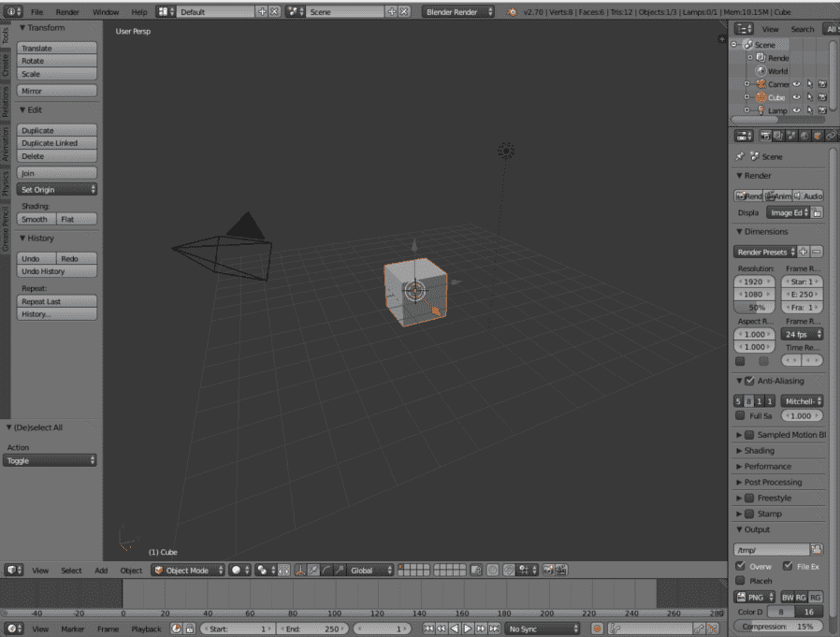Toggle Lamp visibility eye in outliner
The width and height of the screenshot is (840, 637).
click(x=797, y=110)
